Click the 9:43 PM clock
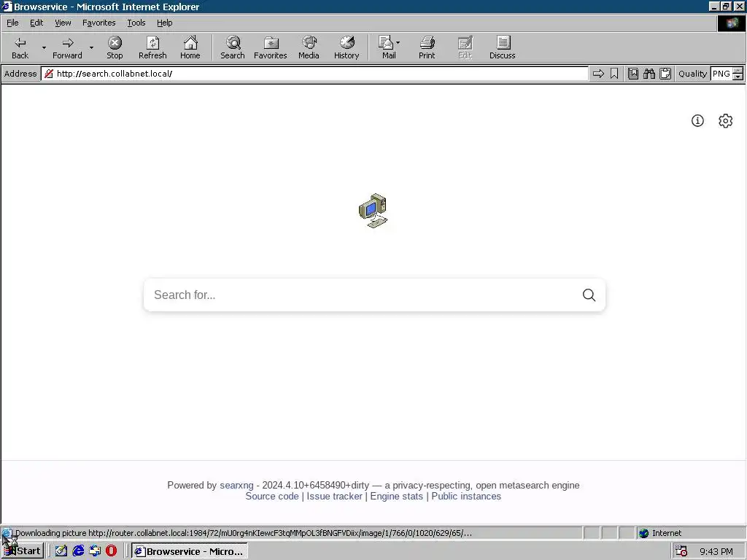The width and height of the screenshot is (747, 560). tap(716, 551)
